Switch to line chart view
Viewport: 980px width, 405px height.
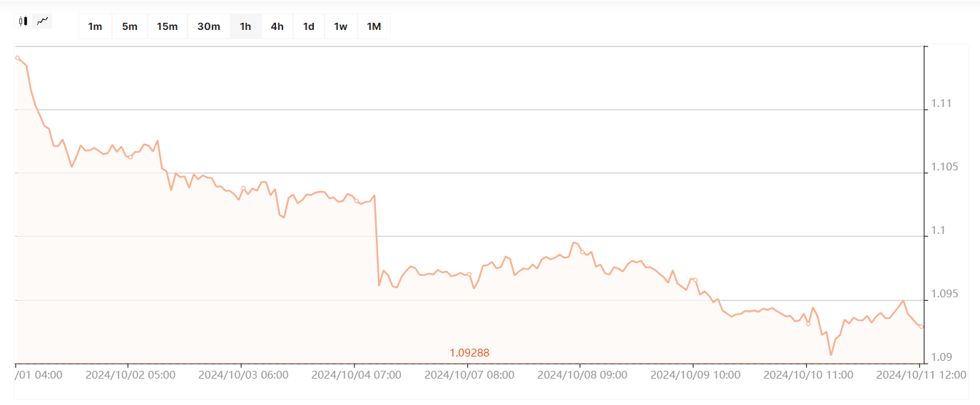43,21
